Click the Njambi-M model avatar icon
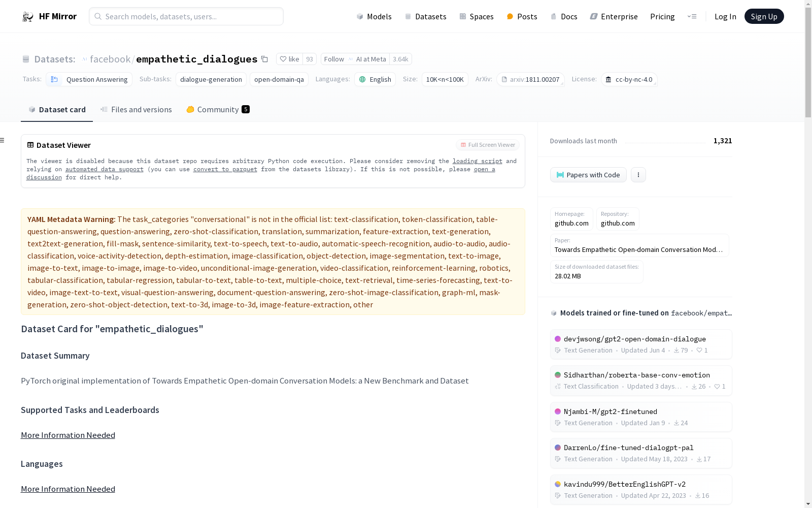The height and width of the screenshot is (508, 812). [558, 411]
